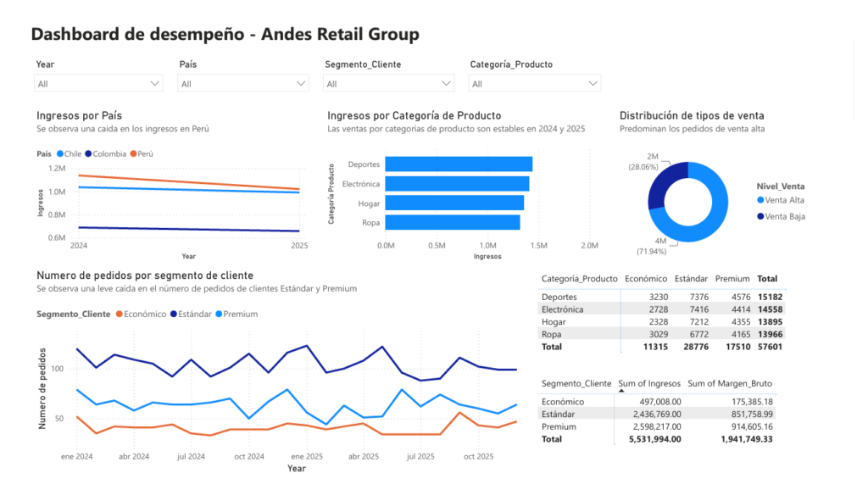Click the Perú orange legend marker

pyautogui.click(x=133, y=154)
